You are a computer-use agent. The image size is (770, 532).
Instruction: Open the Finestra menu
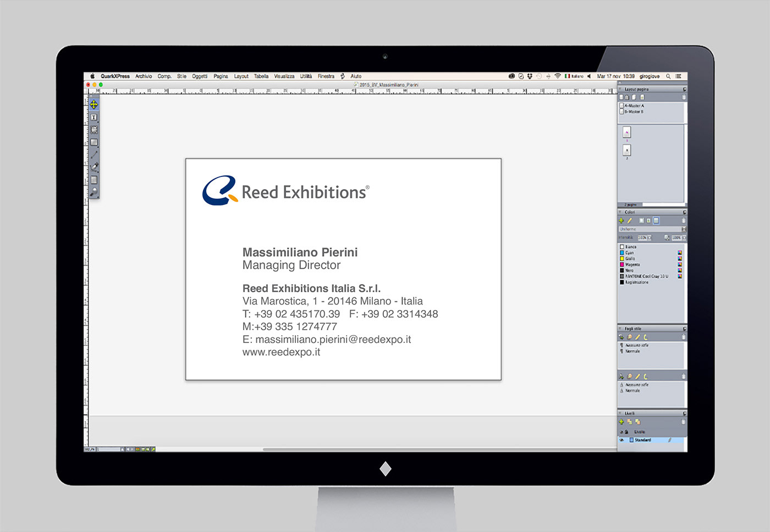pyautogui.click(x=326, y=76)
